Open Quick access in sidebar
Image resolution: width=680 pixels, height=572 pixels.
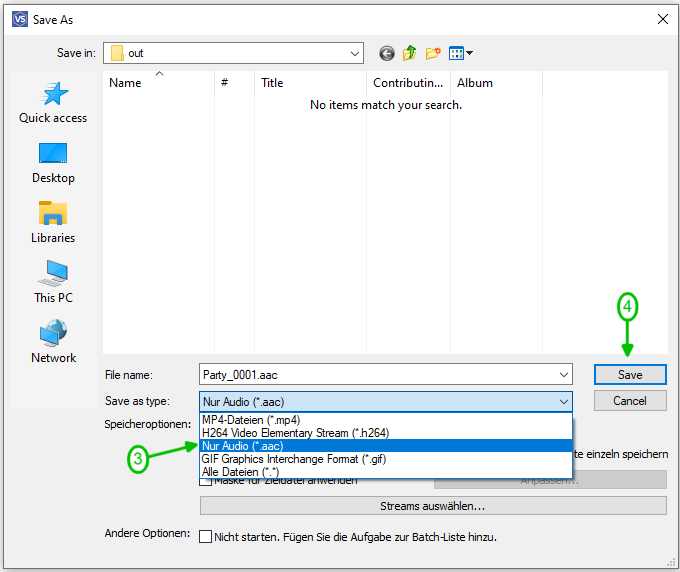[x=53, y=103]
